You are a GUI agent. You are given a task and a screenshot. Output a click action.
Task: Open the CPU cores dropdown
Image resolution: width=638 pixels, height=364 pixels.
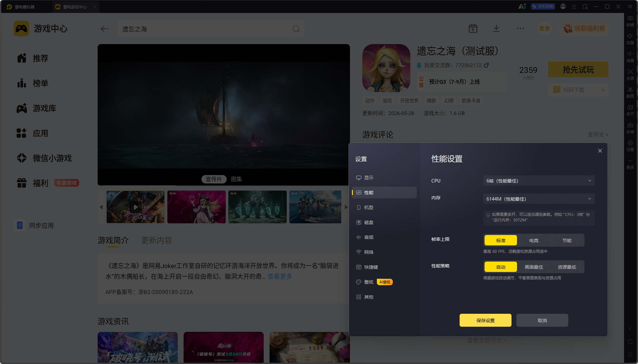pyautogui.click(x=539, y=181)
